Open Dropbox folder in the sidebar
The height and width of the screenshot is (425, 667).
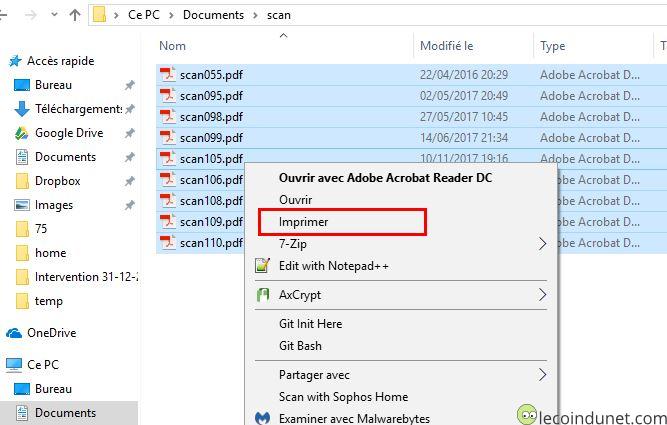pos(57,181)
